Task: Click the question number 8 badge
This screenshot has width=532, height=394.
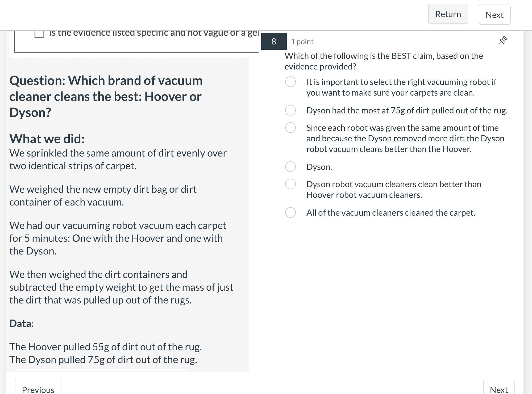Action: (x=273, y=42)
